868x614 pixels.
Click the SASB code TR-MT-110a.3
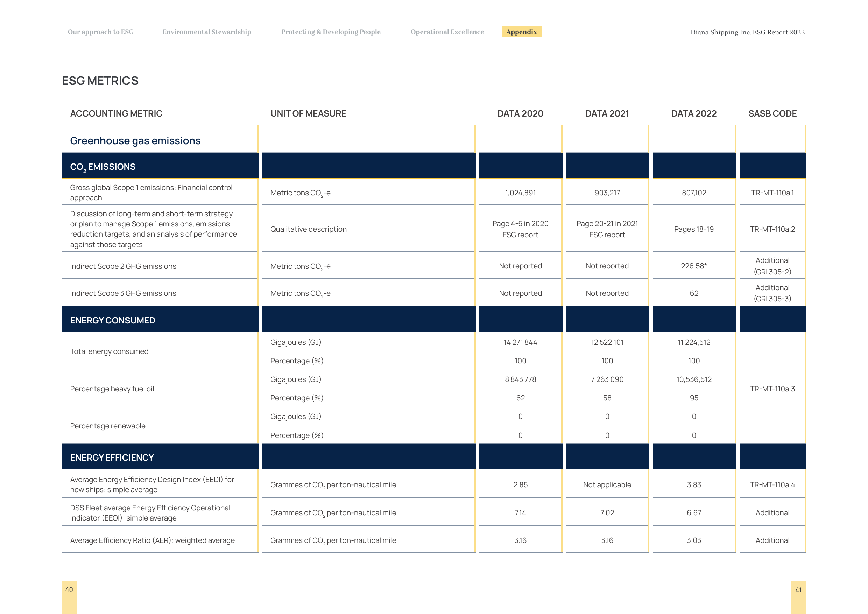pyautogui.click(x=772, y=389)
